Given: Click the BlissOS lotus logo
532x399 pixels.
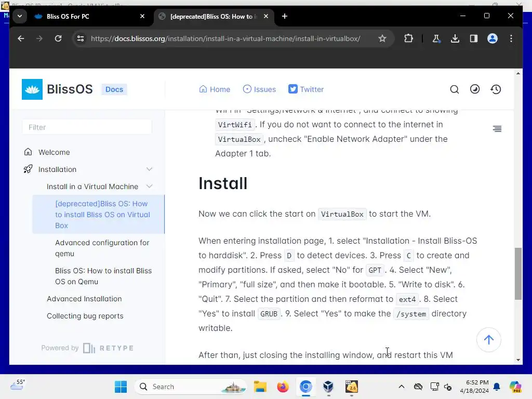Looking at the screenshot, I should coord(32,89).
